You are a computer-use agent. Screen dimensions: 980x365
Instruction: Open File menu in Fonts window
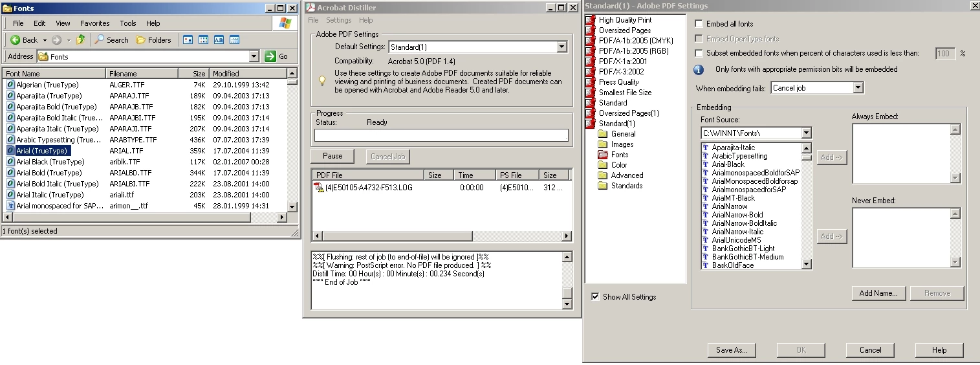19,23
